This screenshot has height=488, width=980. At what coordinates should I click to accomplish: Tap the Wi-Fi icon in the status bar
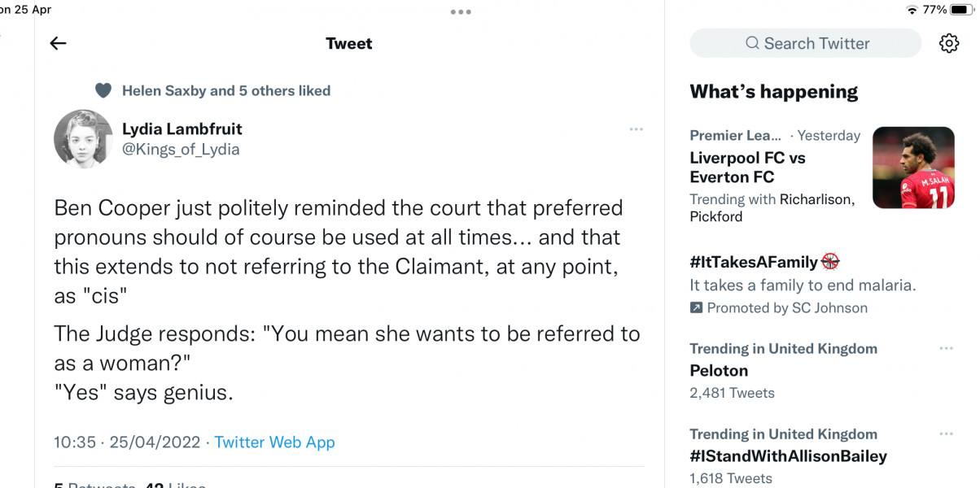click(914, 10)
